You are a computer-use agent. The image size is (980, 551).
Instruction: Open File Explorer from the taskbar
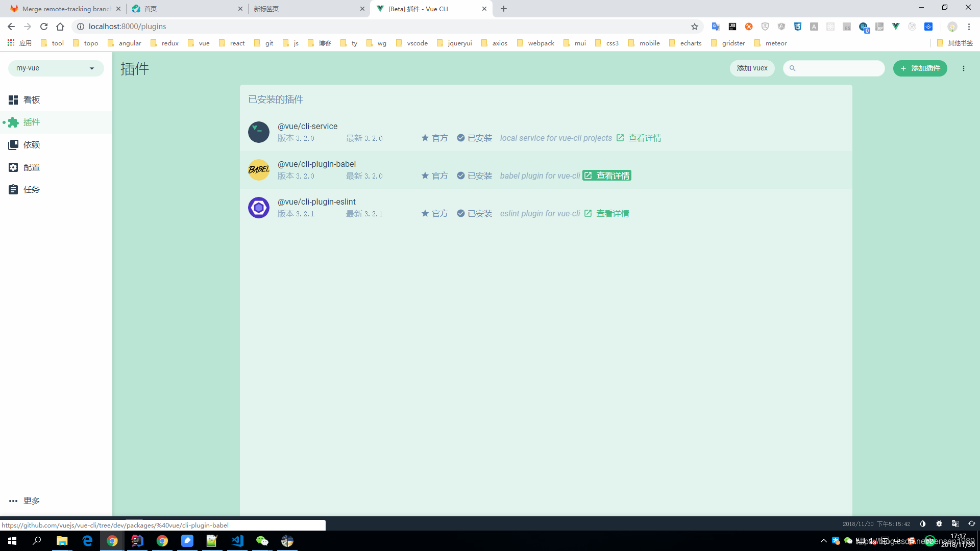pos(62,541)
